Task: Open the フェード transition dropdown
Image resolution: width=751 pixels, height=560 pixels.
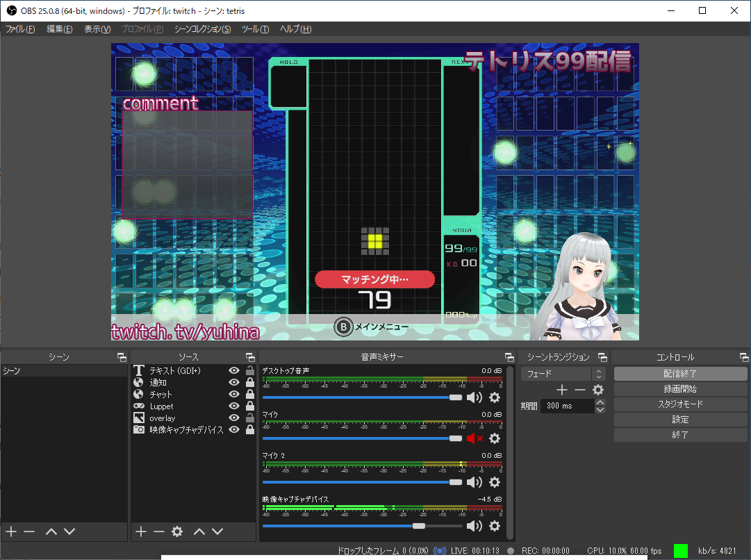Action: pyautogui.click(x=563, y=374)
